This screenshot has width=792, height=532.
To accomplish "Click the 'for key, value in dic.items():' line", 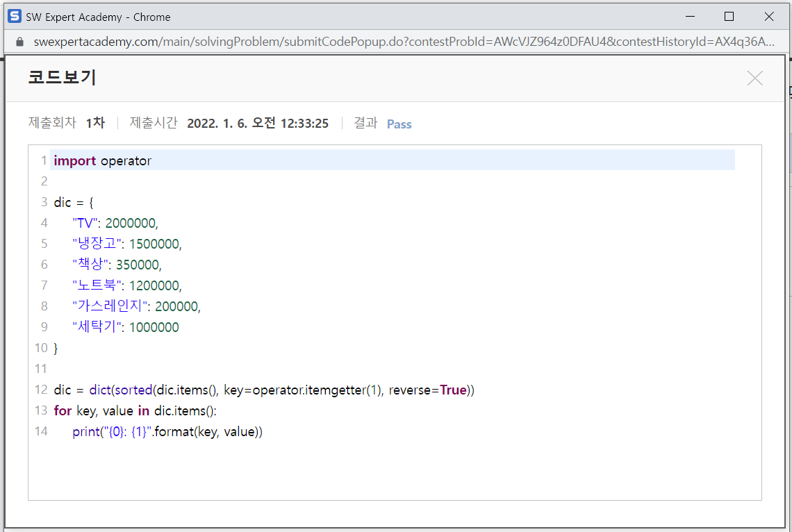I will tap(135, 411).
